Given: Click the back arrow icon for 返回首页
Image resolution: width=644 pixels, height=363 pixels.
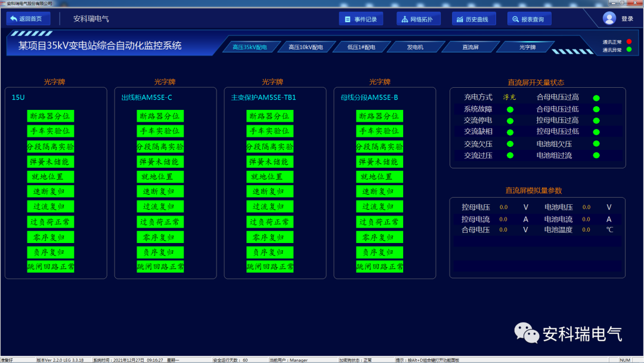Looking at the screenshot, I should coord(14,19).
